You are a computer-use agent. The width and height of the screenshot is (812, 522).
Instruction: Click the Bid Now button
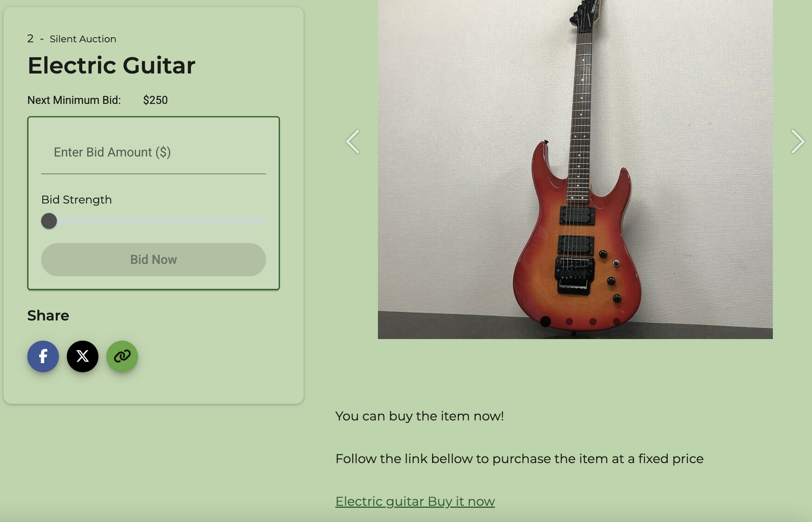(x=153, y=260)
